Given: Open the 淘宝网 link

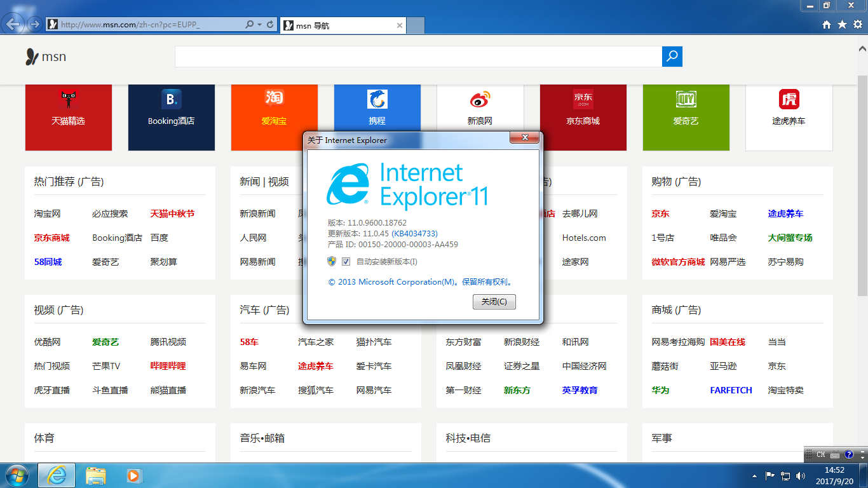Looking at the screenshot, I should [47, 213].
